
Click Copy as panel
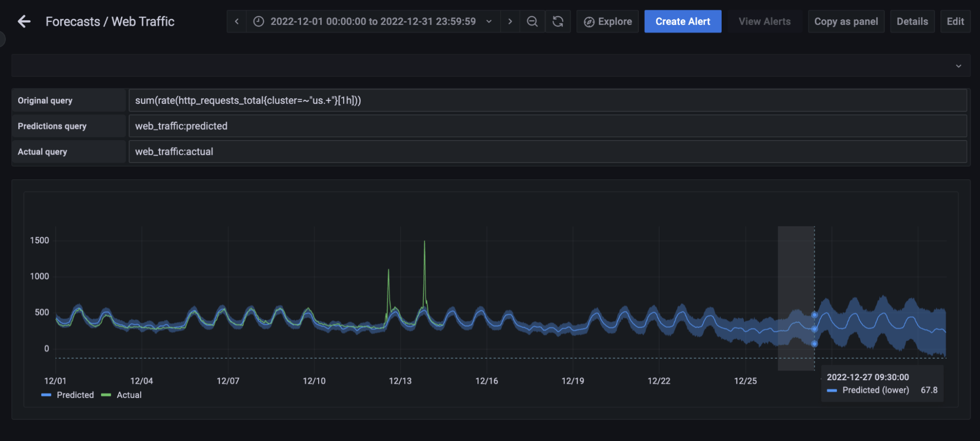coord(846,22)
